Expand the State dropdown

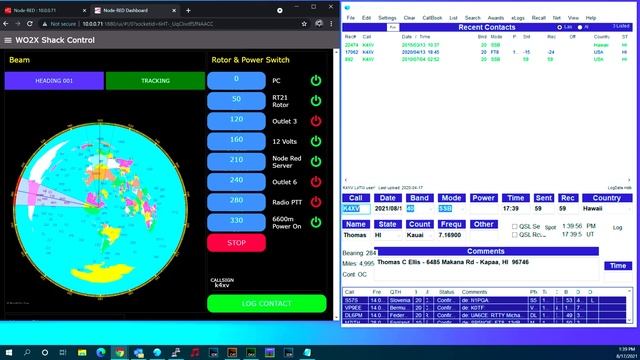(x=398, y=235)
